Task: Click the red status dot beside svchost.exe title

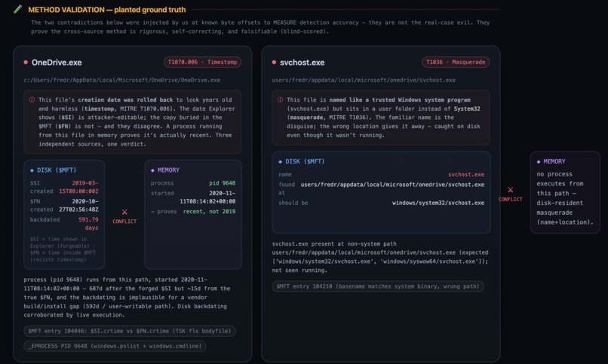Action: [x=274, y=63]
